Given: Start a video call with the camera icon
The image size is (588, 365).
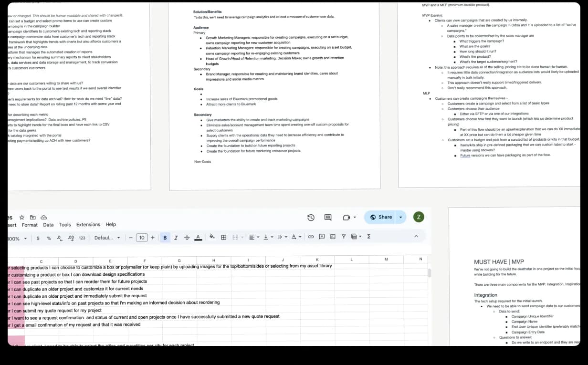Looking at the screenshot, I should click(x=346, y=218).
